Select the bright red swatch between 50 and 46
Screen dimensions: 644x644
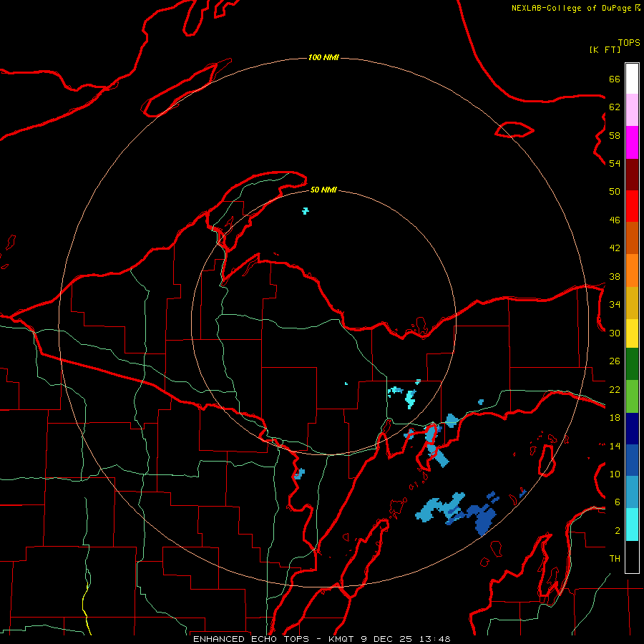[x=632, y=206]
